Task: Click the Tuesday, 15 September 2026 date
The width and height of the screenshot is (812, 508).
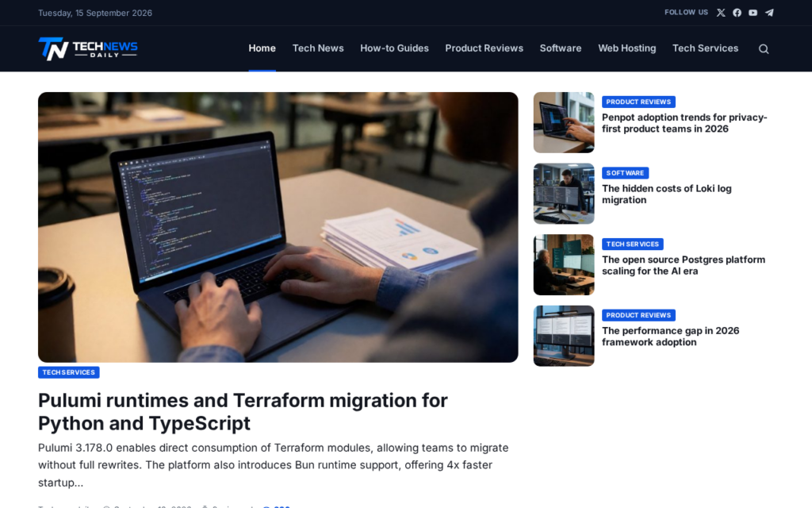Action: (95, 13)
